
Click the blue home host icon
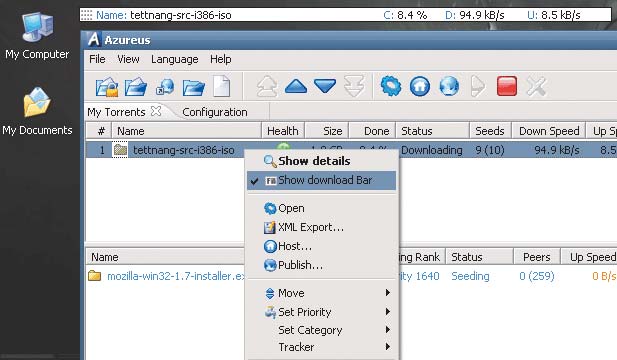(420, 86)
